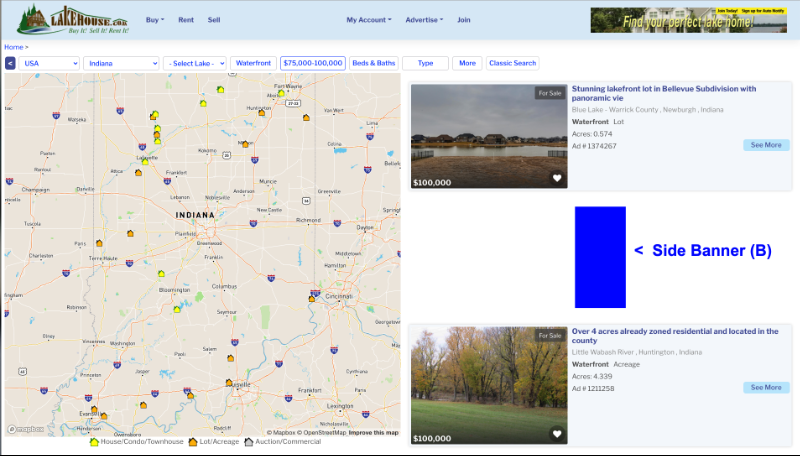Favorite the Bellevue Subdivision listing with heart
The width and height of the screenshot is (800, 456).
[557, 179]
